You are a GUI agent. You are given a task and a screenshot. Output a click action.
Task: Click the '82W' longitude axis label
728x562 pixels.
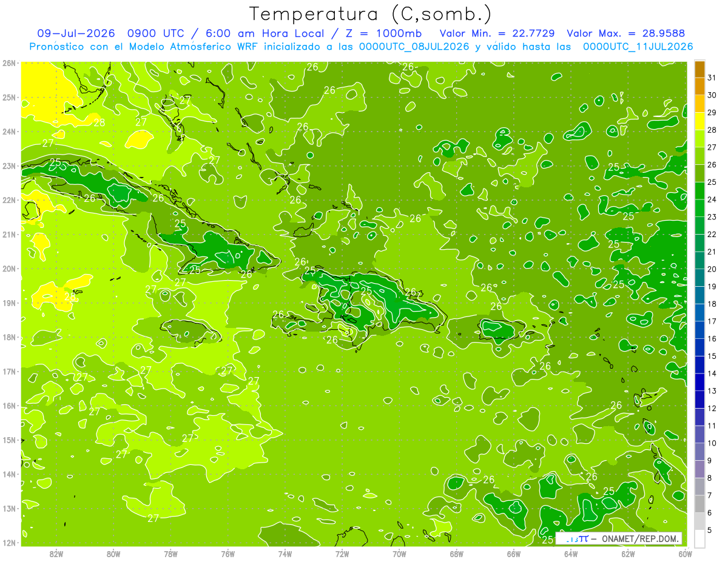[56, 554]
